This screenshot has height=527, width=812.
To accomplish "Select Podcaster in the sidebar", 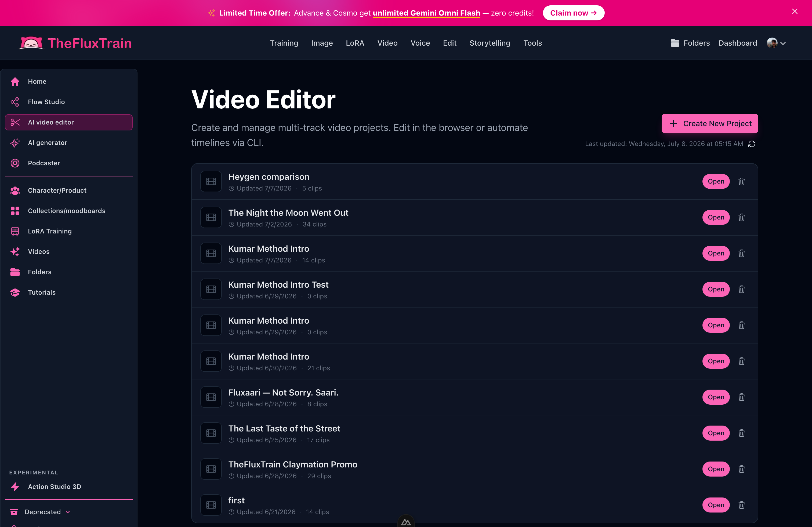I will tap(68, 163).
